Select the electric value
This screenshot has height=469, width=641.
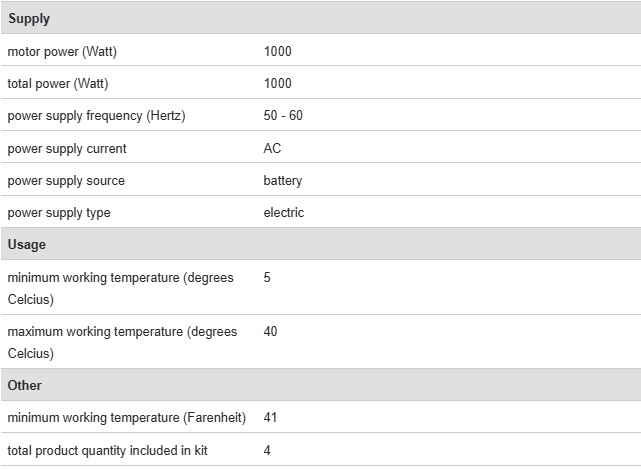coord(284,213)
